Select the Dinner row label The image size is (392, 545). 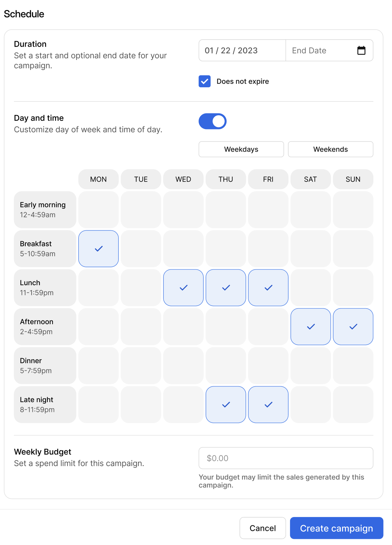pyautogui.click(x=45, y=366)
